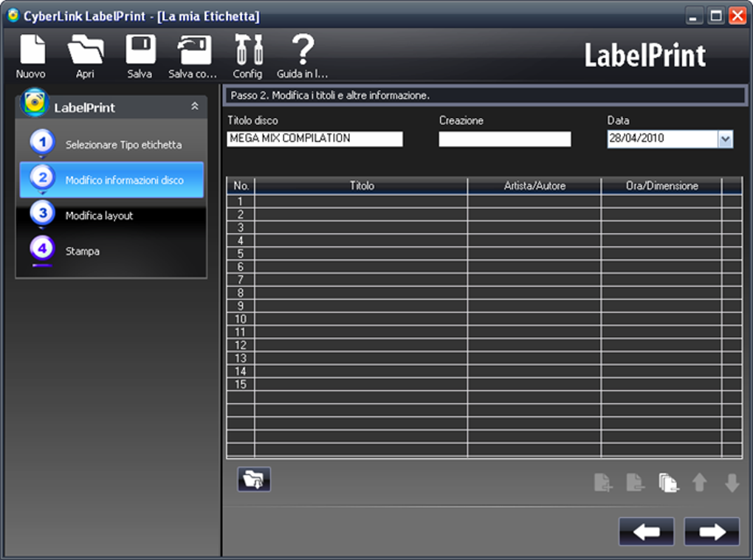This screenshot has width=753, height=560.
Task: Choose the Salva co... save-as icon
Action: click(194, 50)
